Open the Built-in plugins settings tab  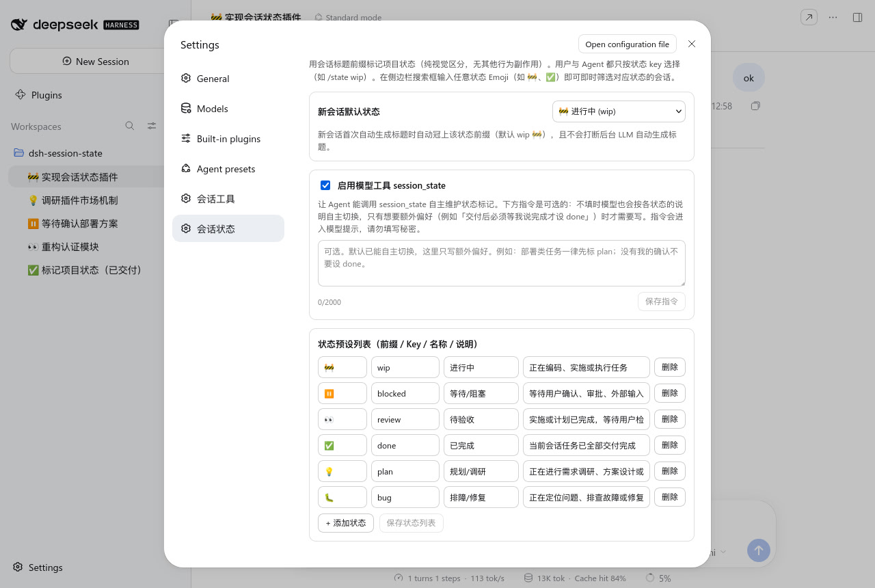(228, 139)
